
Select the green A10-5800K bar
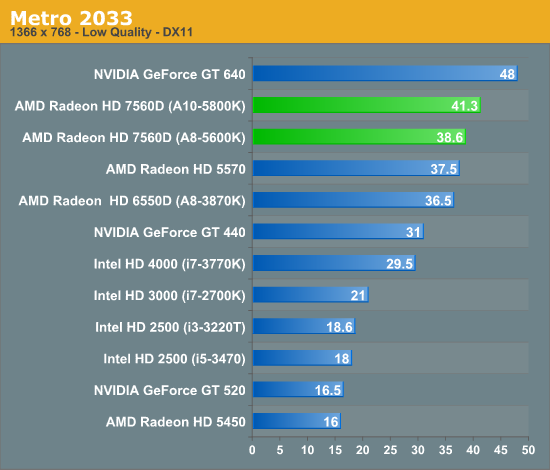tap(367, 105)
